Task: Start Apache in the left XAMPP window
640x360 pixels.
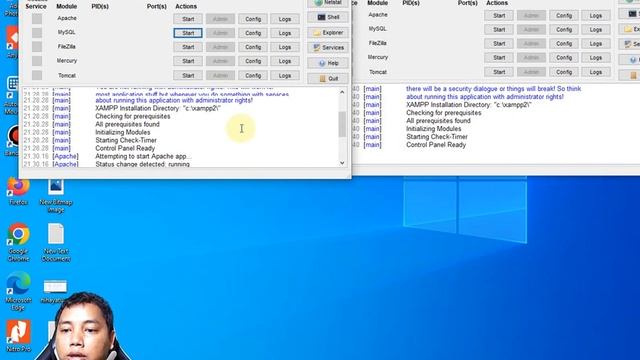Action: [x=188, y=19]
